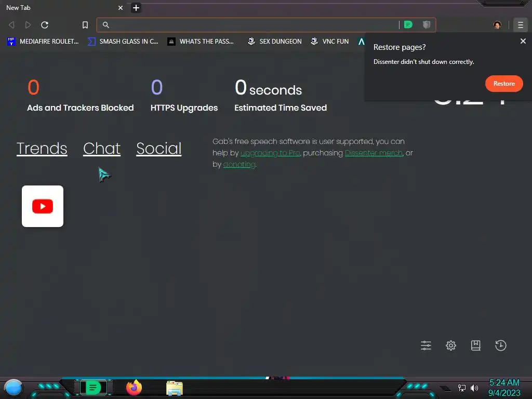Focus the address bar input
The width and height of the screenshot is (532, 399).
point(251,25)
